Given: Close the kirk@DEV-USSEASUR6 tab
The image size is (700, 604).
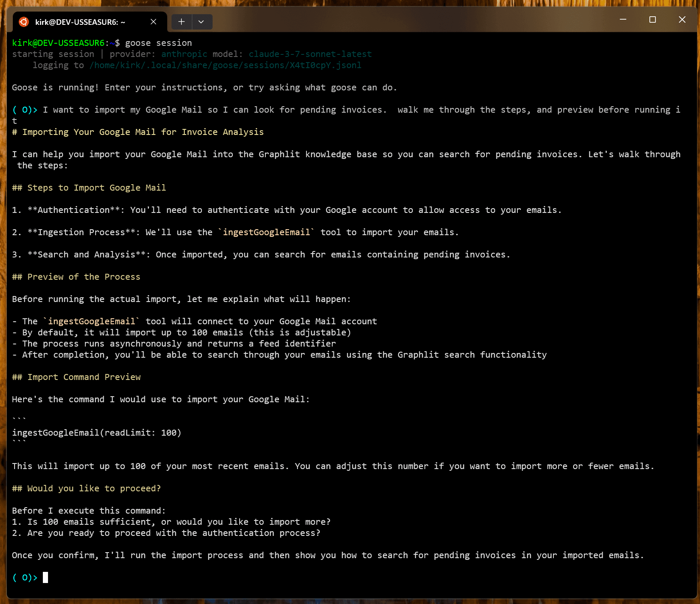Looking at the screenshot, I should pyautogui.click(x=153, y=22).
